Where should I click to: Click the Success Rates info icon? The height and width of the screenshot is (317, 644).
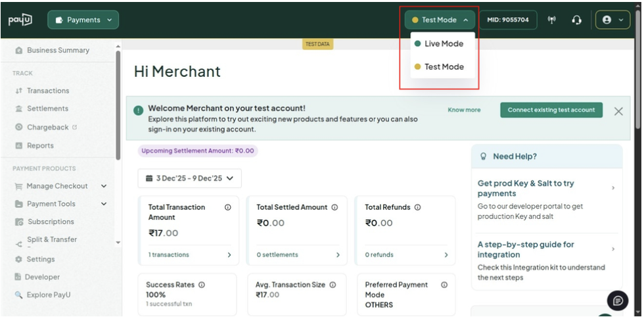pyautogui.click(x=202, y=285)
